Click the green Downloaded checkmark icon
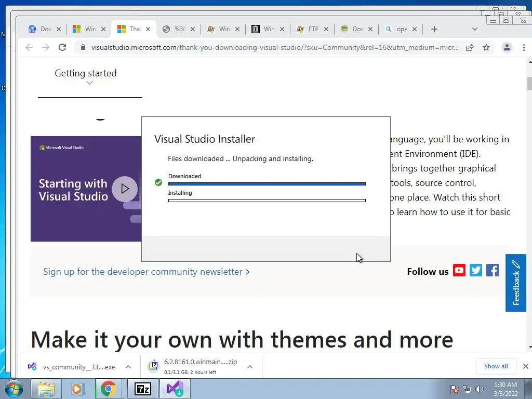 pyautogui.click(x=158, y=182)
